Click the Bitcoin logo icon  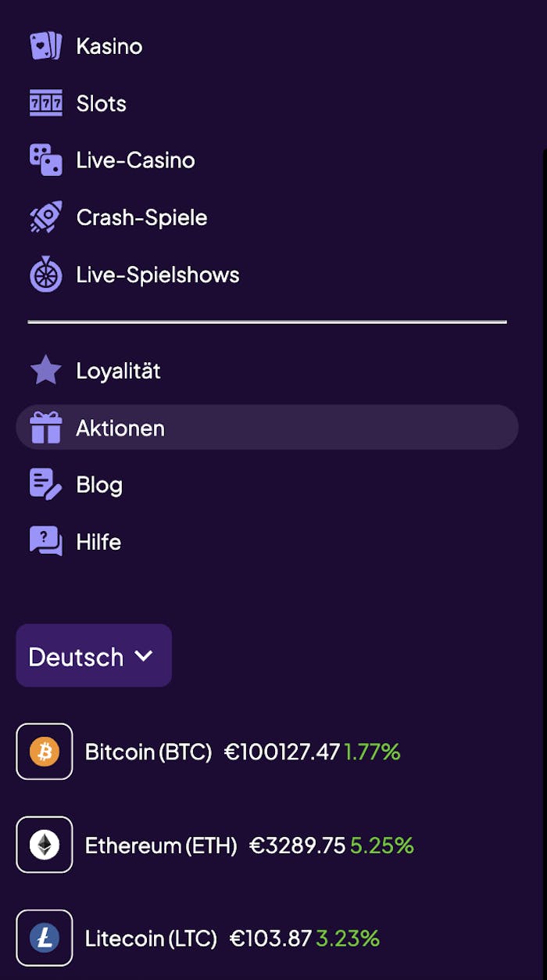coord(45,752)
